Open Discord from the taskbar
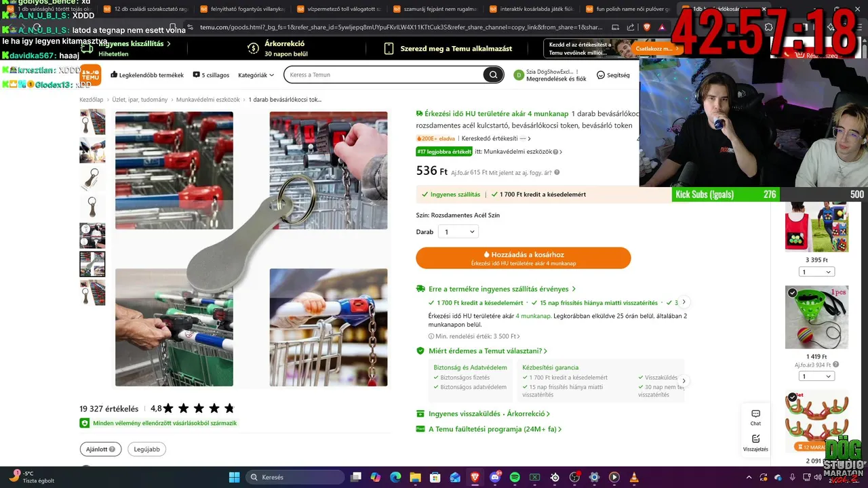 tap(495, 477)
